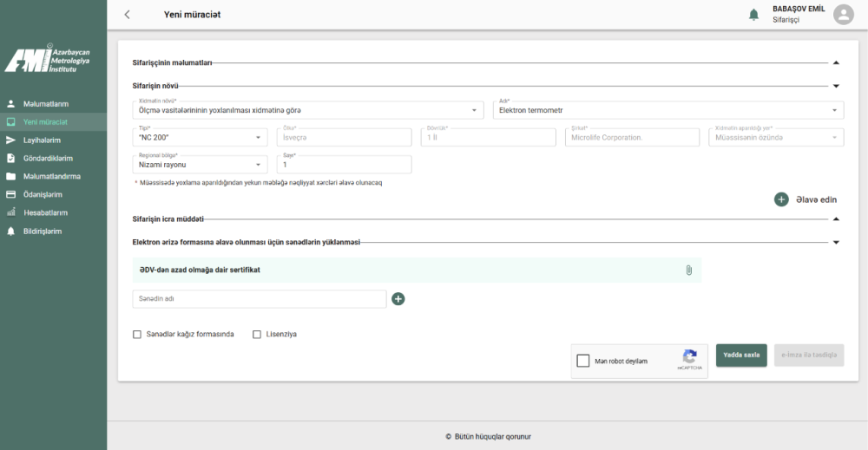
Task: Click the Layihələrim send icon
Action: click(x=10, y=140)
